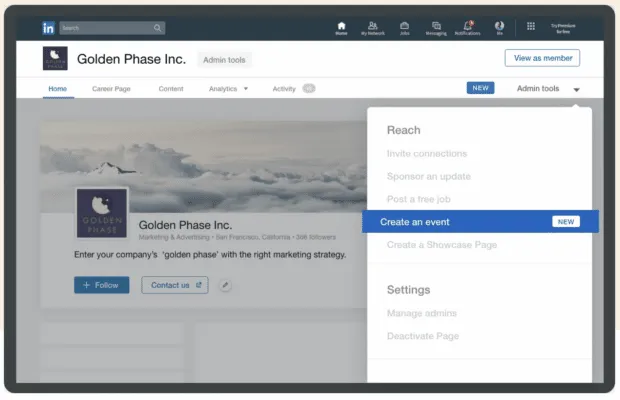Open the Work apps grid icon
The image size is (620, 400).
coord(531,26)
